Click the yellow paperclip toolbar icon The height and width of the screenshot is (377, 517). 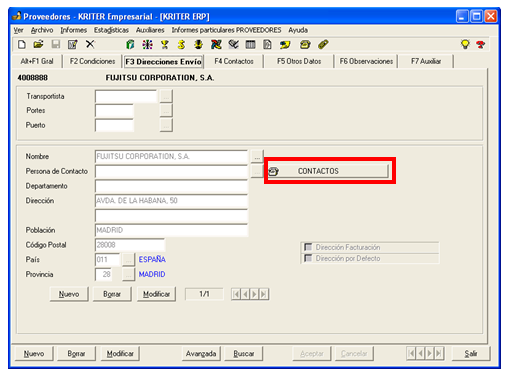pos(323,44)
